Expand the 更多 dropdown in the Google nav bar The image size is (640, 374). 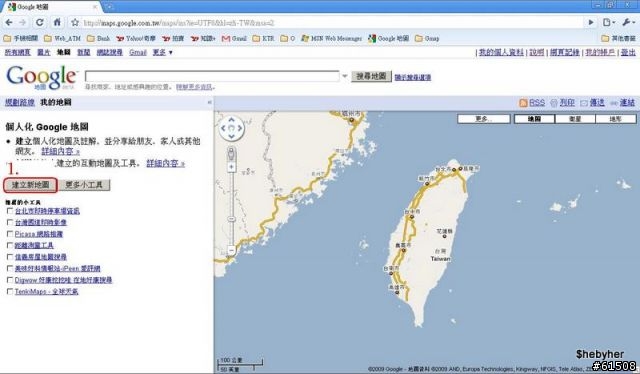(162, 52)
